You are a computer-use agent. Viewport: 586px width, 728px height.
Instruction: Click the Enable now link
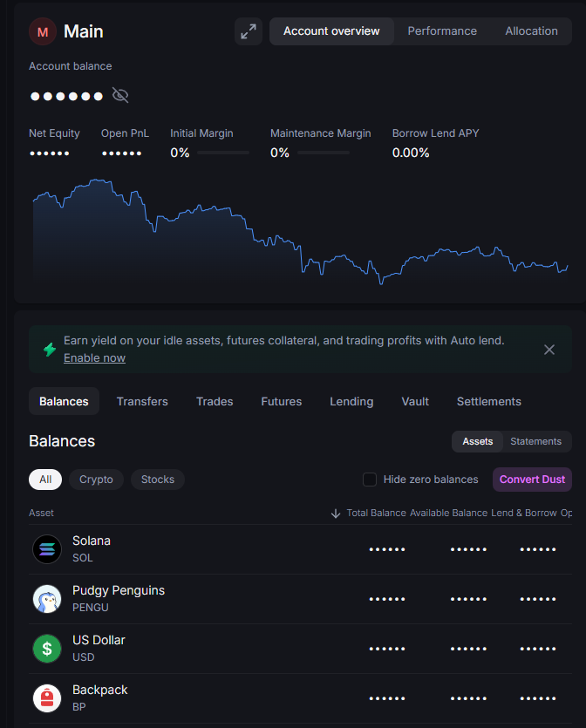pyautogui.click(x=94, y=358)
